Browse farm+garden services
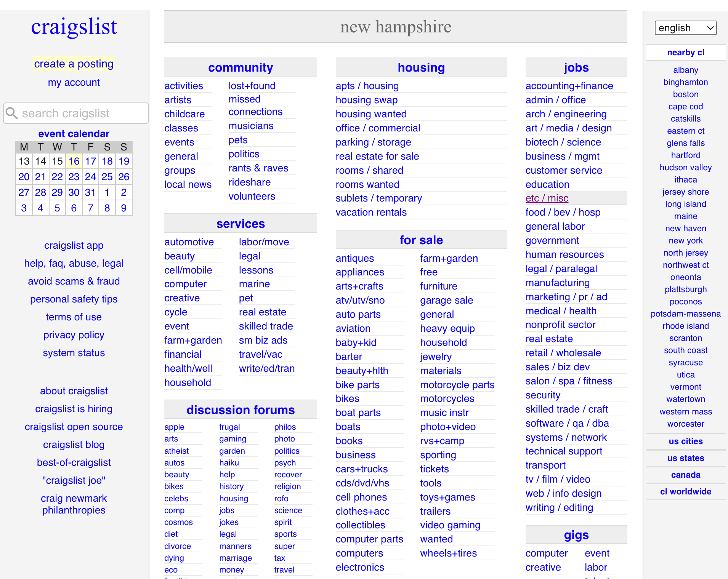 tap(193, 340)
